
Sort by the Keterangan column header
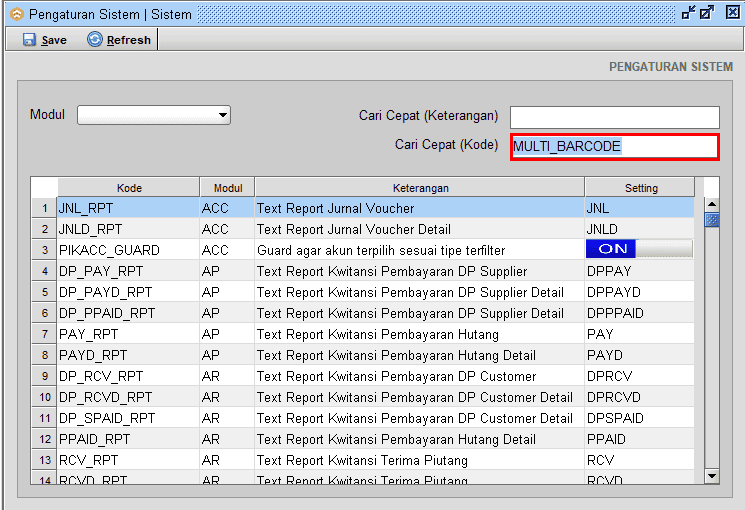tap(420, 188)
